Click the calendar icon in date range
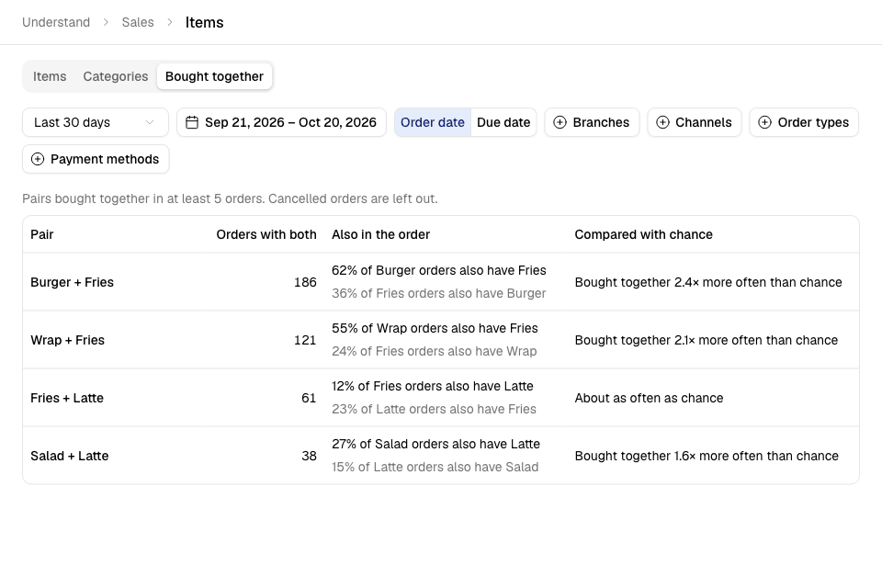882x588 pixels. [x=192, y=123]
